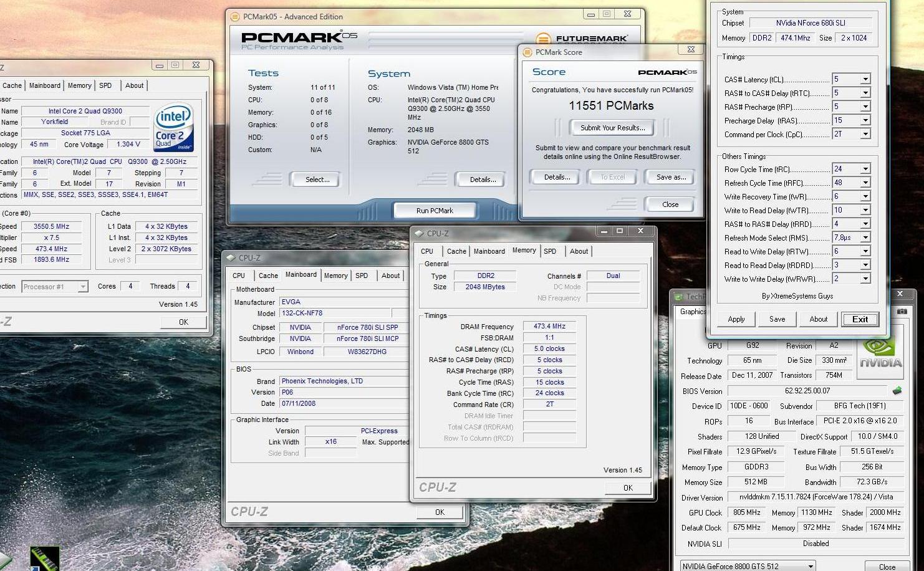Open the Read to Write Delay (tRTW) dropdown
This screenshot has height=571, width=924.
pos(865,251)
